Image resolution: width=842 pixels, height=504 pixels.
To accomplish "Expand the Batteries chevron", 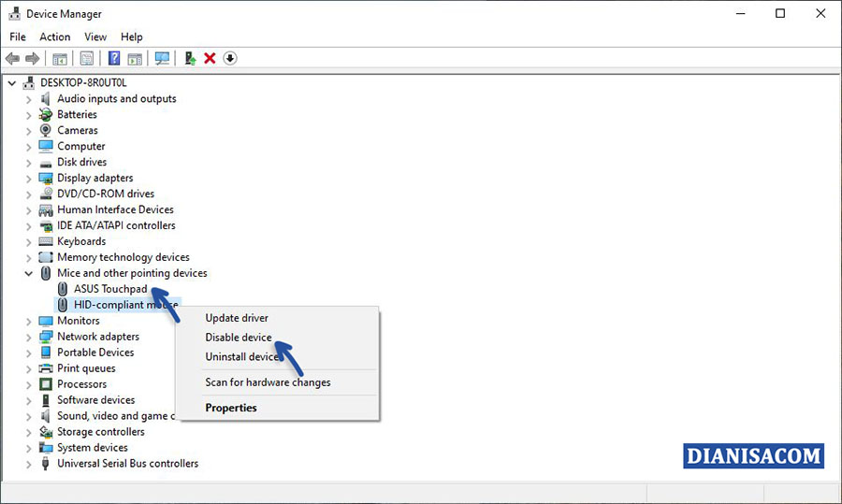I will point(28,115).
